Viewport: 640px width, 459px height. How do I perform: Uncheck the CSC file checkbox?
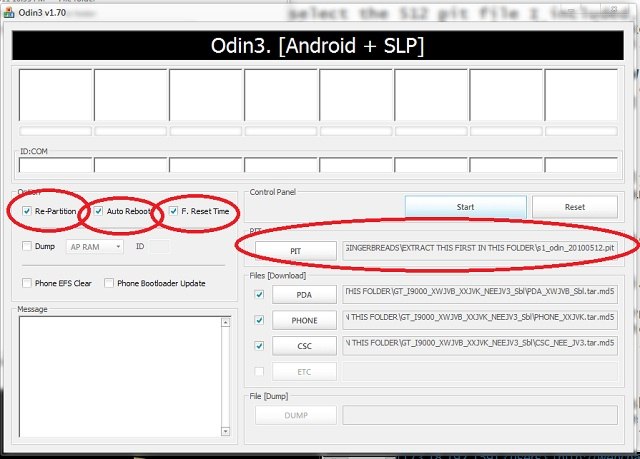coord(259,346)
